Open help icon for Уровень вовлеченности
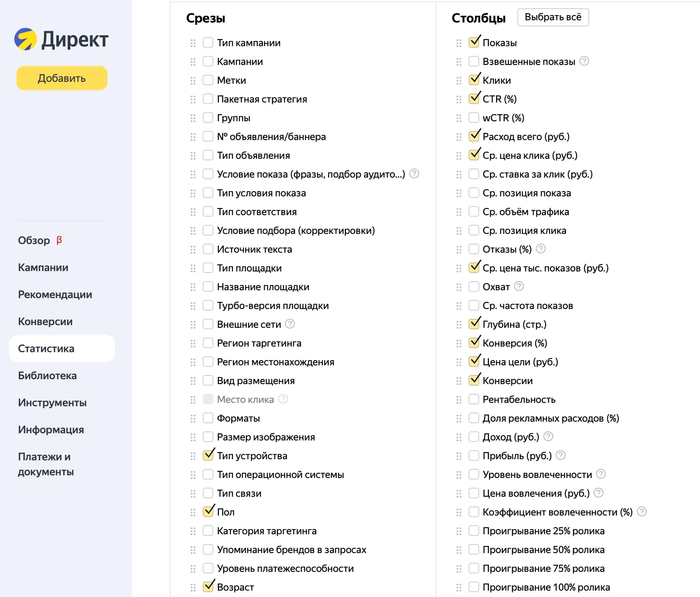This screenshot has width=700, height=597. click(601, 474)
